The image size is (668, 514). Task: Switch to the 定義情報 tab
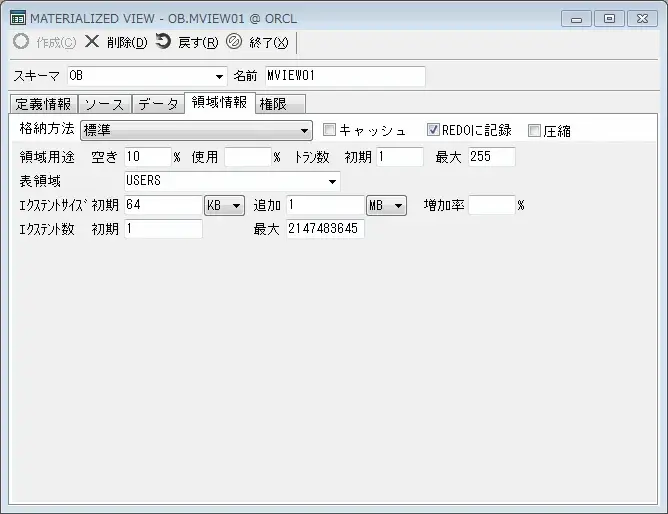(43, 104)
